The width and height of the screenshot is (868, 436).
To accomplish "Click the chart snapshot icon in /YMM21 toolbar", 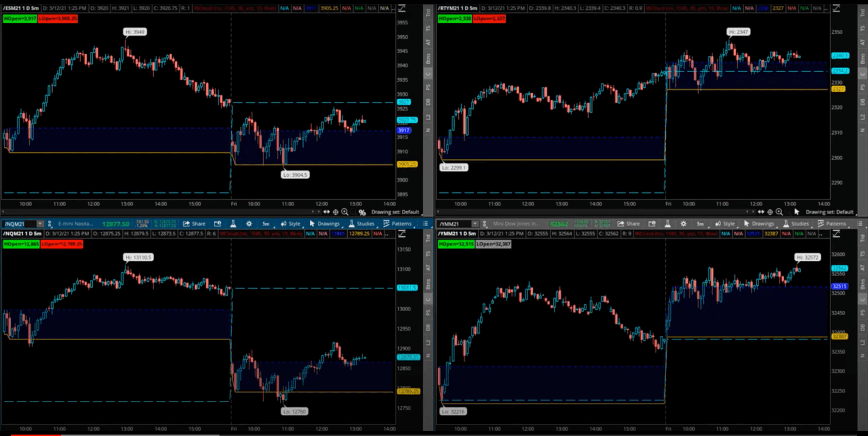I will (x=652, y=223).
